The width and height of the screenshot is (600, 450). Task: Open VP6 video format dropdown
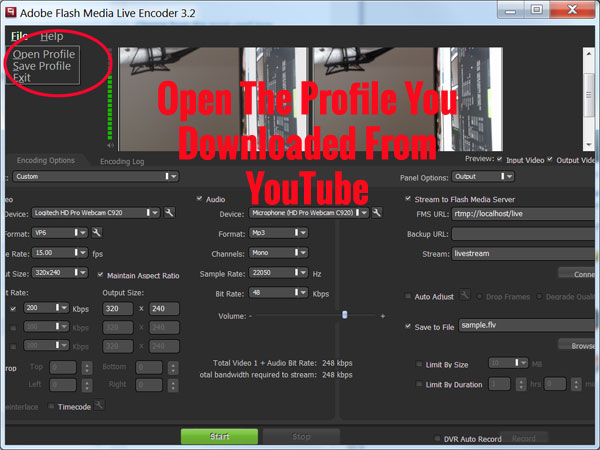pos(60,233)
